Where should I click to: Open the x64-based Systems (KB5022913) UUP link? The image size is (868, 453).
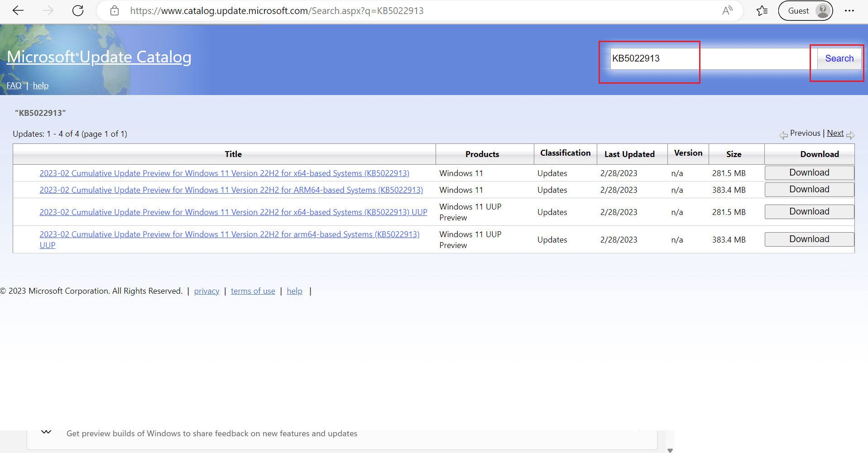pyautogui.click(x=233, y=212)
